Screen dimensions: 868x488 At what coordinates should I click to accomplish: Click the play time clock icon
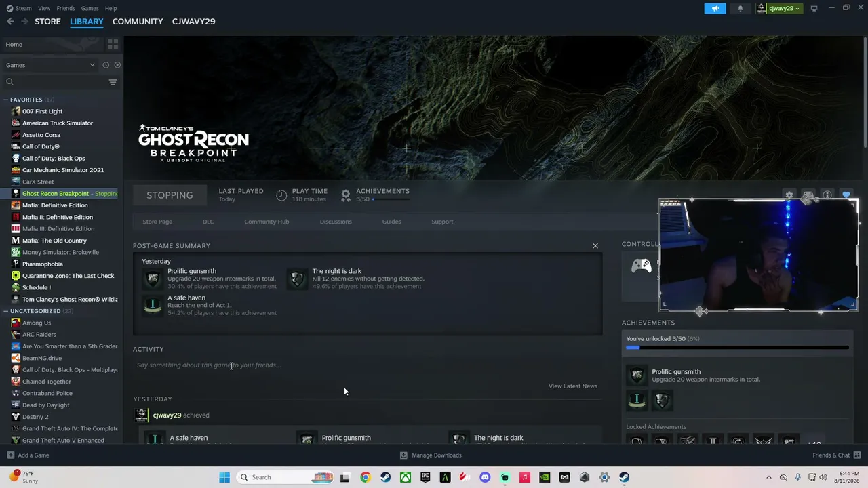[281, 195]
